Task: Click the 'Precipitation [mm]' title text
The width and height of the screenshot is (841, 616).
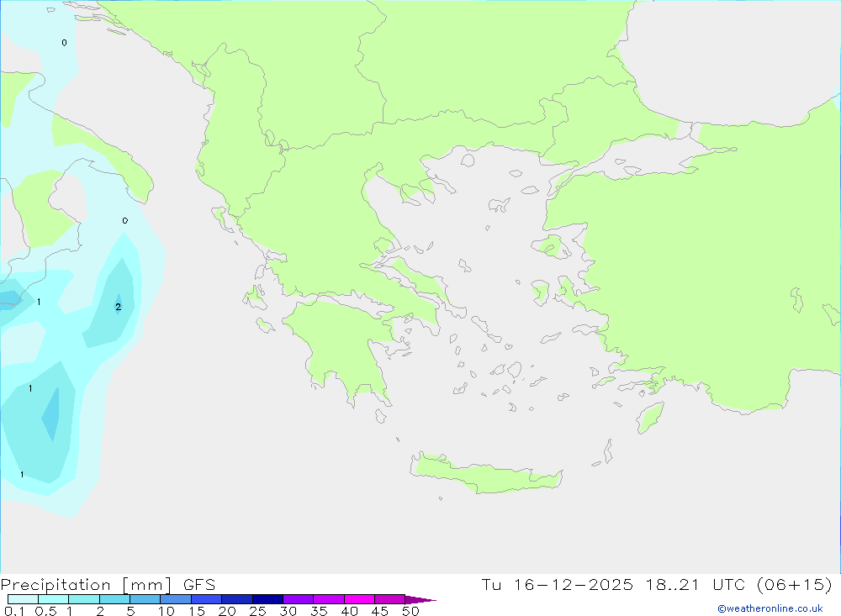Action: [86, 585]
